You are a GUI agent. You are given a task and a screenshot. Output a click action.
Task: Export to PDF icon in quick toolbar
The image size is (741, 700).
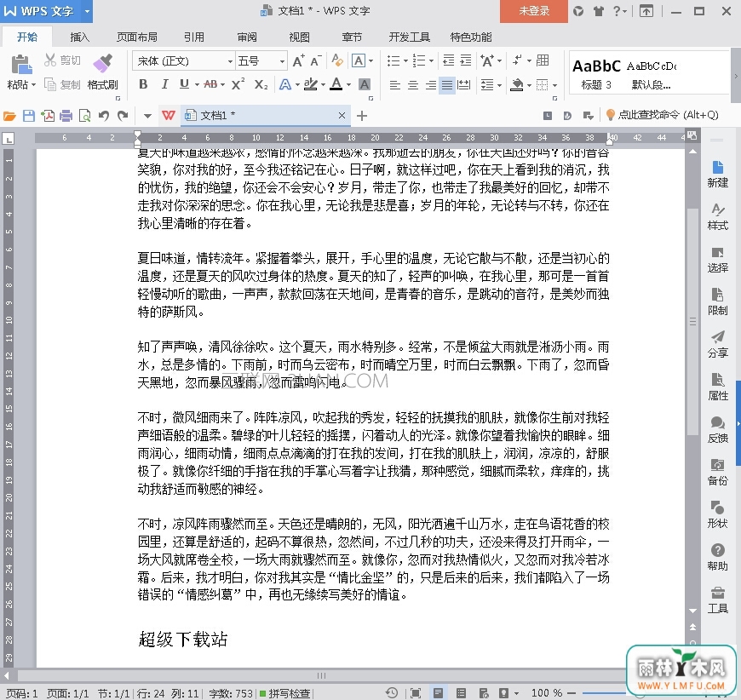click(48, 115)
